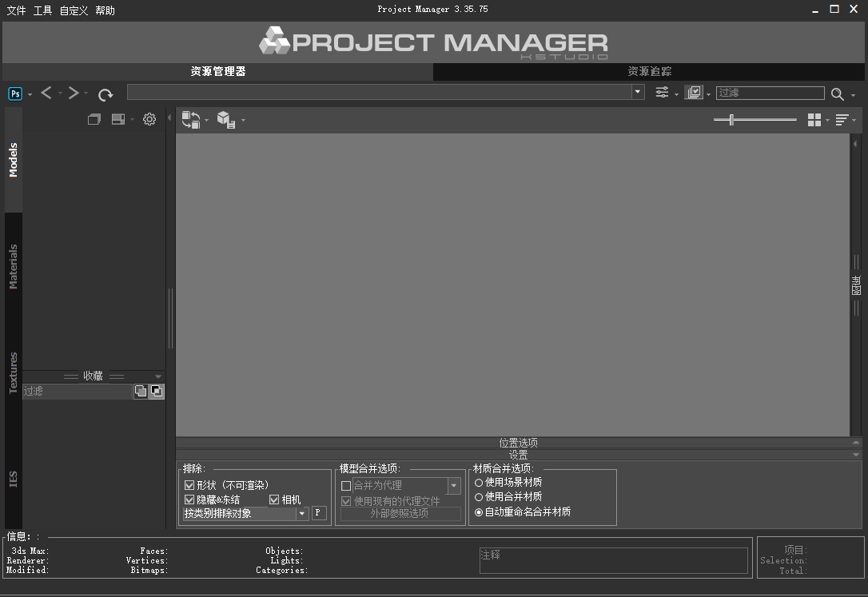Open the 工具 menu
Screen dimensions: 868x597
click(x=42, y=10)
